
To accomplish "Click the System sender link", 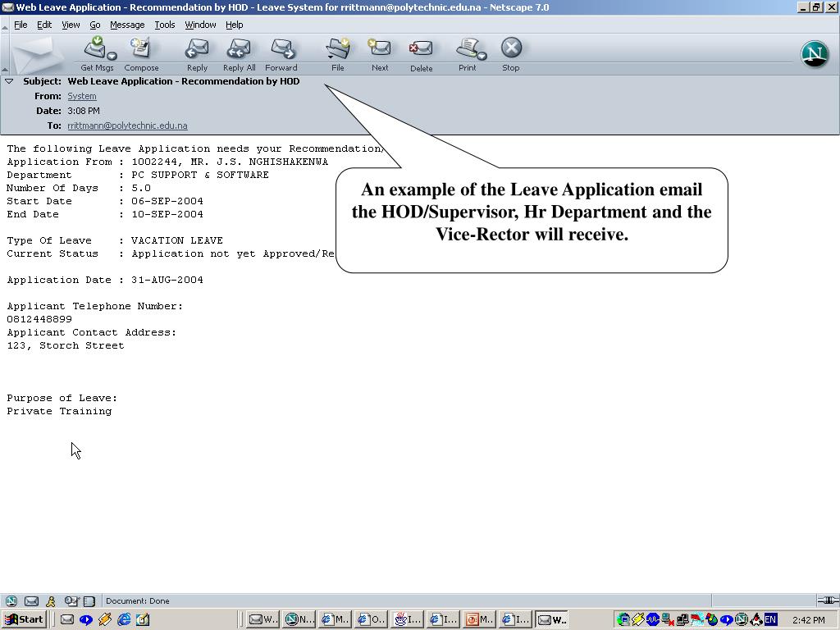I will click(82, 97).
